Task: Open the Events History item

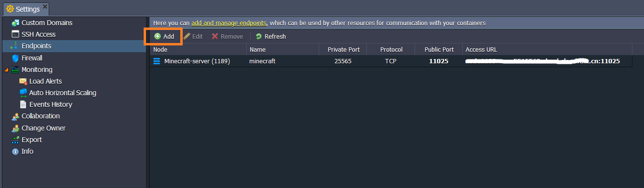Action: (51, 104)
